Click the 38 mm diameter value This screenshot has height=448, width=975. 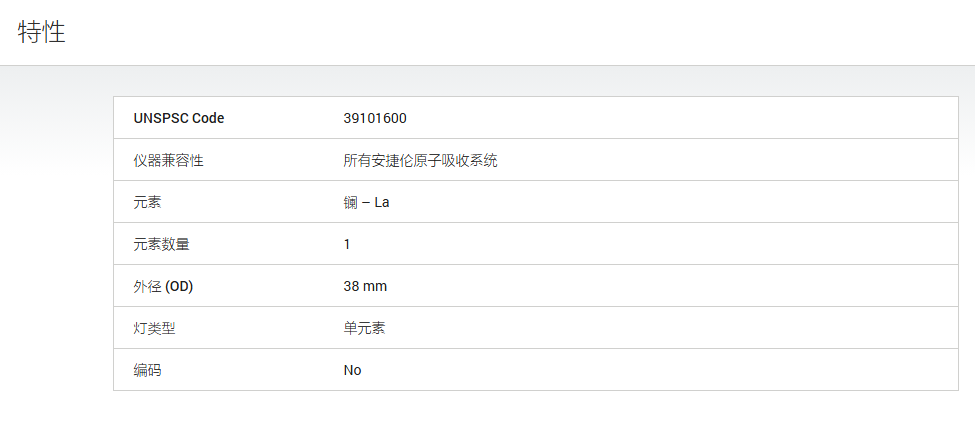365,287
